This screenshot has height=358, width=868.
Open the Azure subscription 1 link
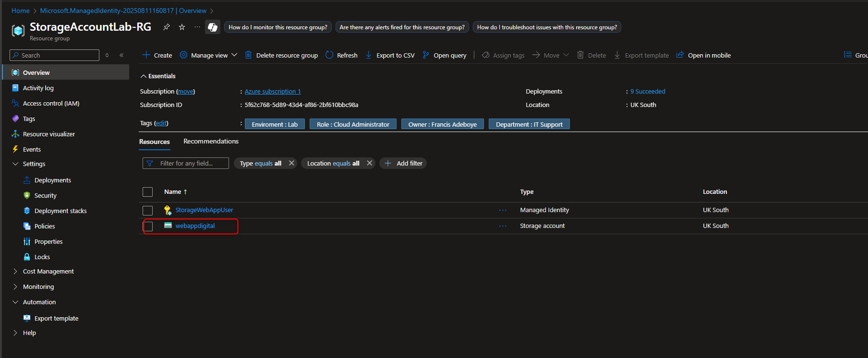(x=273, y=92)
